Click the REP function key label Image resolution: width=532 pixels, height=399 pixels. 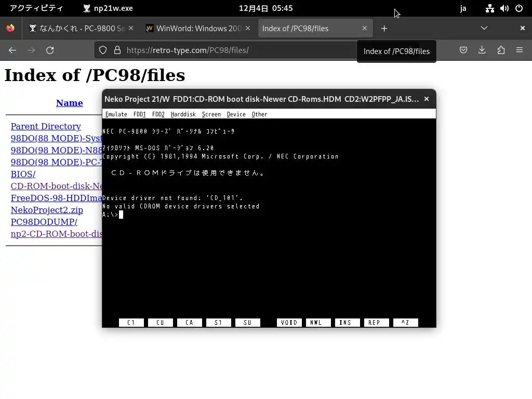(x=377, y=322)
